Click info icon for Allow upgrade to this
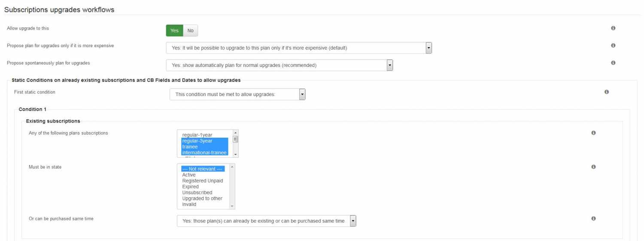644x241 pixels. 613,28
